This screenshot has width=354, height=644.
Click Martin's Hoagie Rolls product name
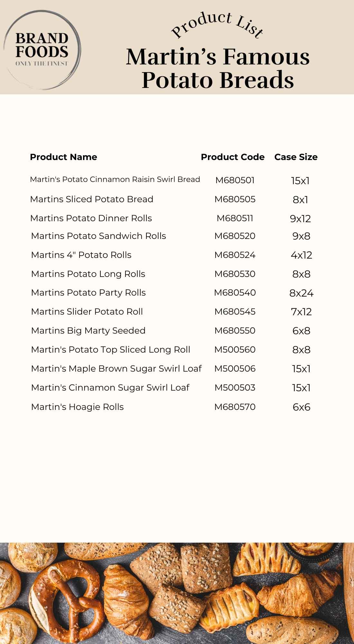click(x=77, y=407)
